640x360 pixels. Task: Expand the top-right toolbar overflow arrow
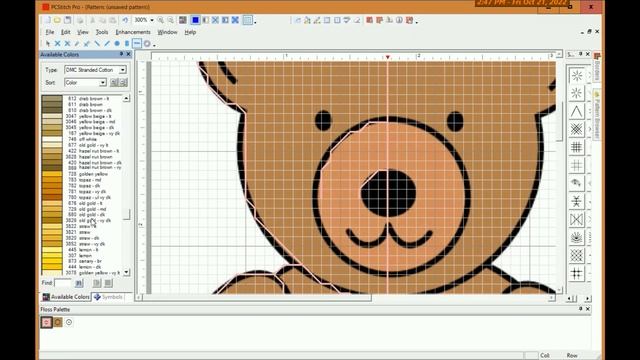coord(417,22)
